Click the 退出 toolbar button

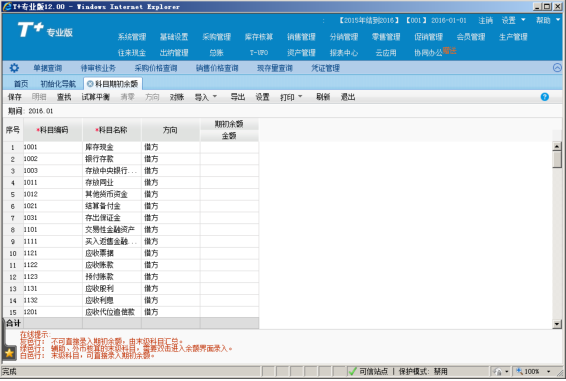pyautogui.click(x=348, y=97)
